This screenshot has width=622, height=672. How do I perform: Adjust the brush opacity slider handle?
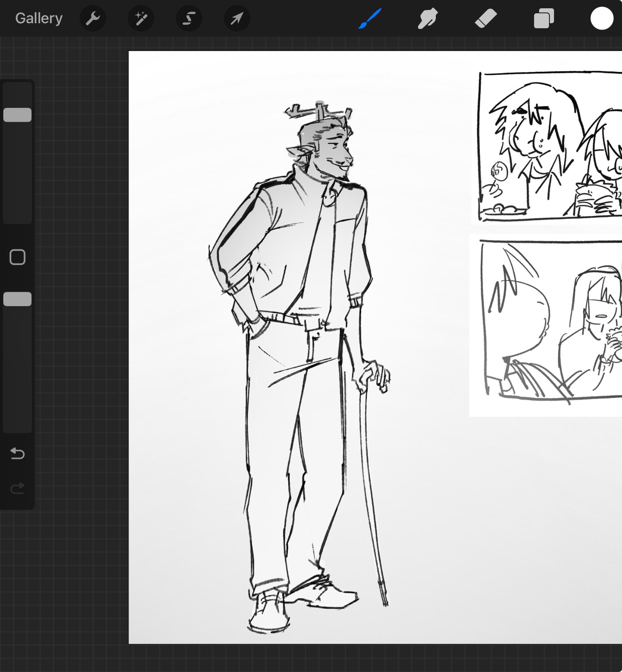[17, 299]
